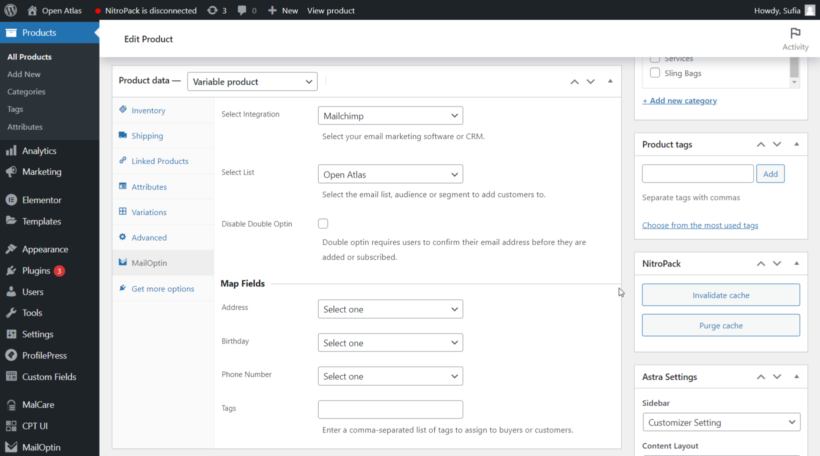Open the Select List Open Atlas dropdown
Viewport: 820px width, 456px height.
tap(390, 174)
